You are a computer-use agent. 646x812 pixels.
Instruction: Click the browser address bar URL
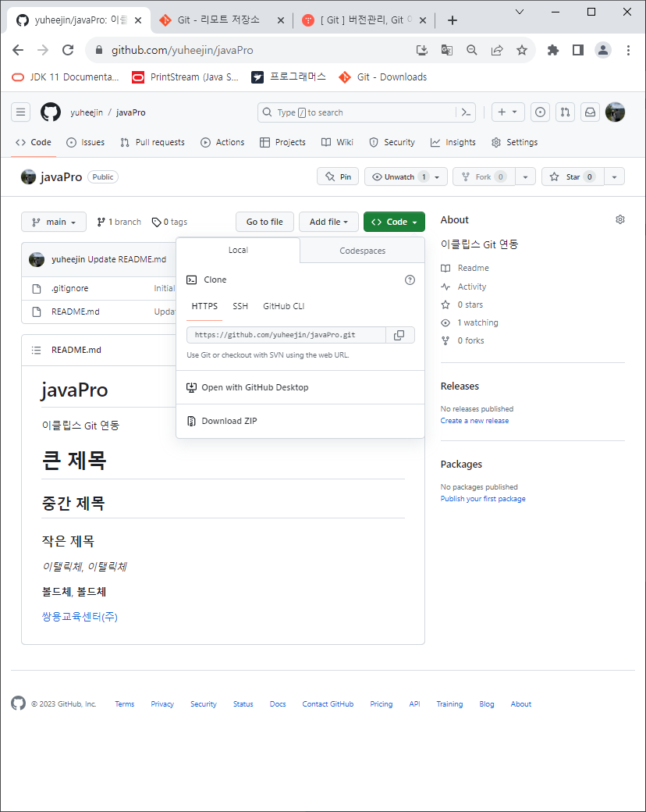pyautogui.click(x=183, y=50)
